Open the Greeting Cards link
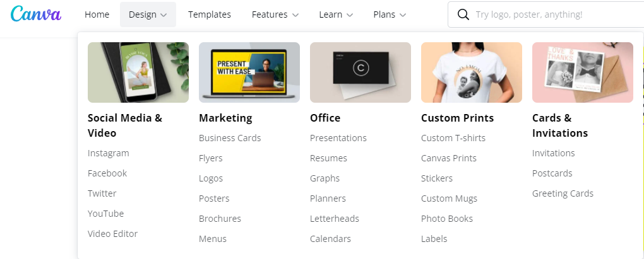The width and height of the screenshot is (644, 259). (x=563, y=193)
